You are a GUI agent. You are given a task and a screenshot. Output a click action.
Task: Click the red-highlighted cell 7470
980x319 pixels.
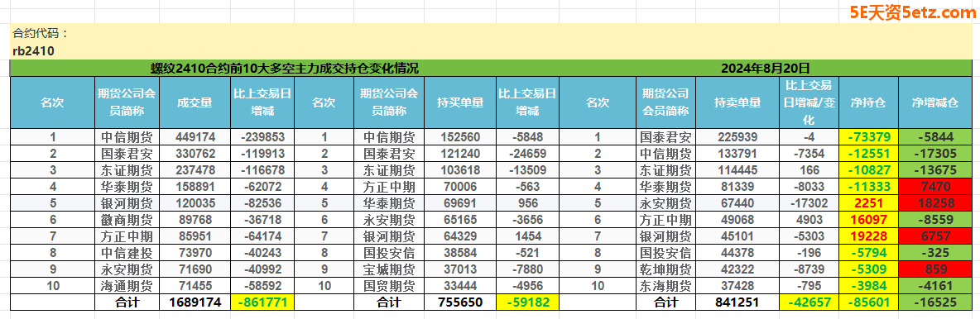click(x=935, y=186)
